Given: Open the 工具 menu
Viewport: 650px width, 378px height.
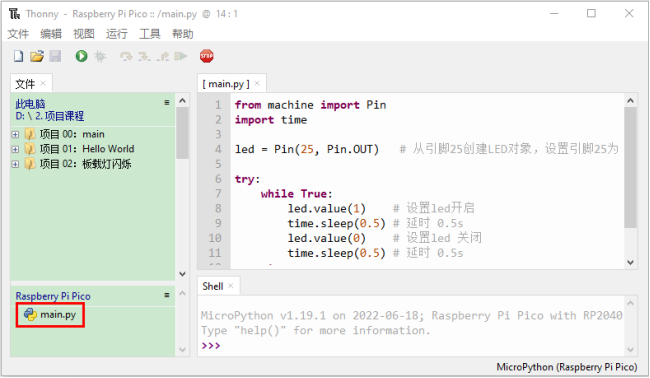Looking at the screenshot, I should pos(150,34).
